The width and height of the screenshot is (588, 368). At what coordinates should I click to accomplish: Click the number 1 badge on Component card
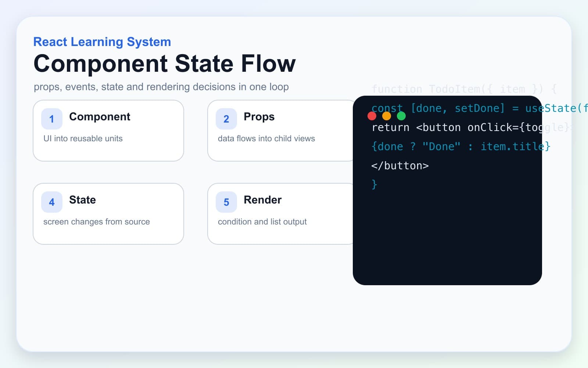click(52, 119)
